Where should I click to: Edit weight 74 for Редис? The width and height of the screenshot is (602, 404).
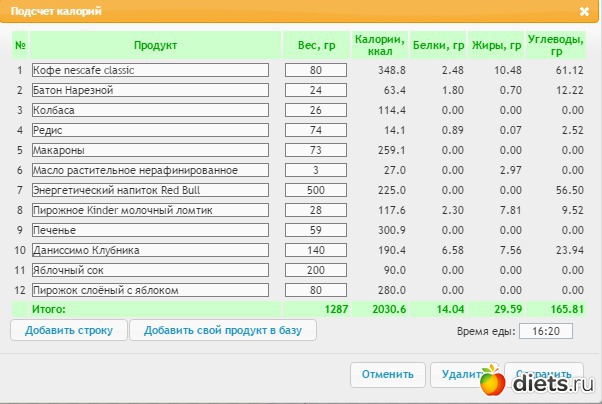click(x=316, y=130)
